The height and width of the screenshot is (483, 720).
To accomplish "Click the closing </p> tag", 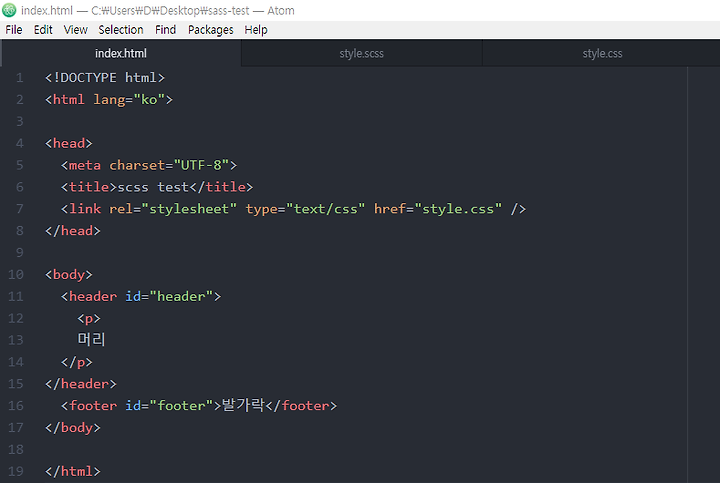I will pyautogui.click(x=77, y=362).
